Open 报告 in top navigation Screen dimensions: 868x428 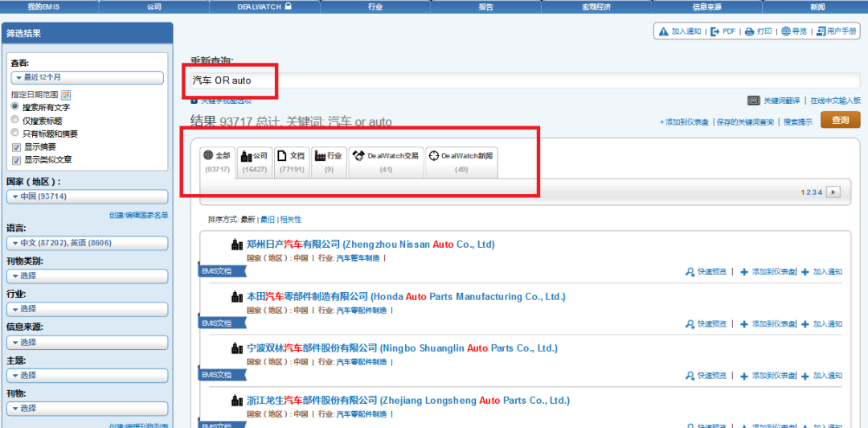(x=485, y=6)
